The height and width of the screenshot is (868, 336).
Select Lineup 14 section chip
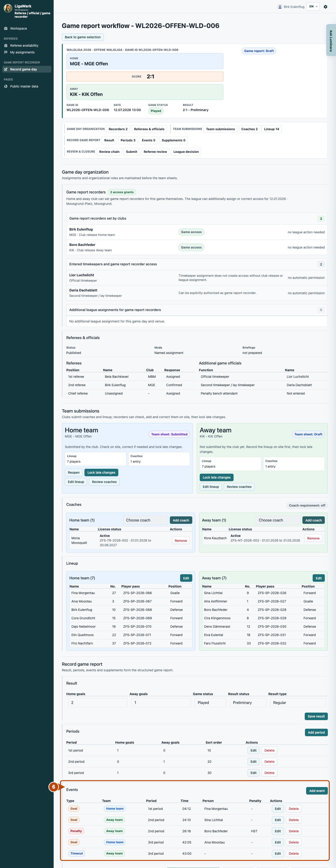click(x=272, y=129)
